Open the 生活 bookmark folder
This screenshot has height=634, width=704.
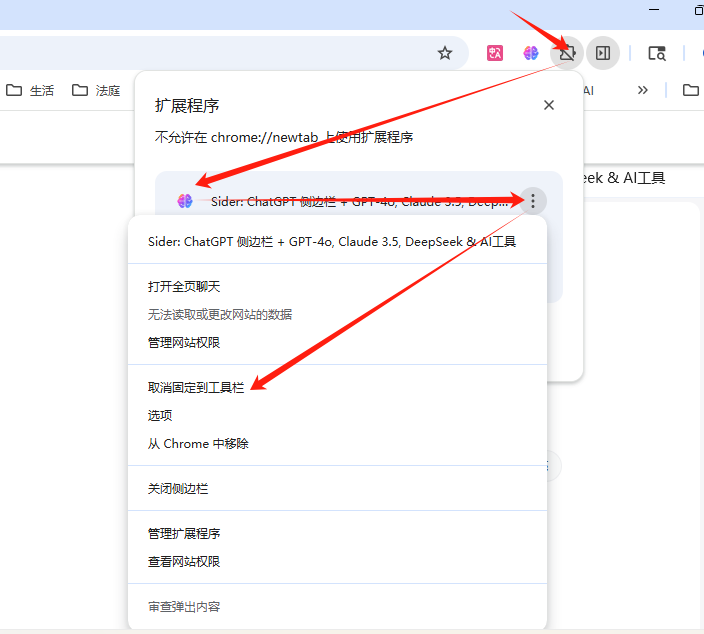[x=30, y=90]
